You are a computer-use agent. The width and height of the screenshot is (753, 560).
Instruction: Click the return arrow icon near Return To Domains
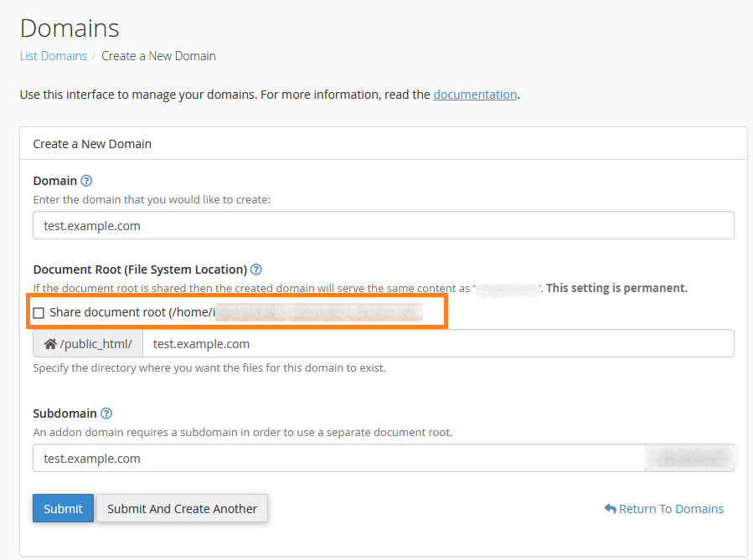610,509
